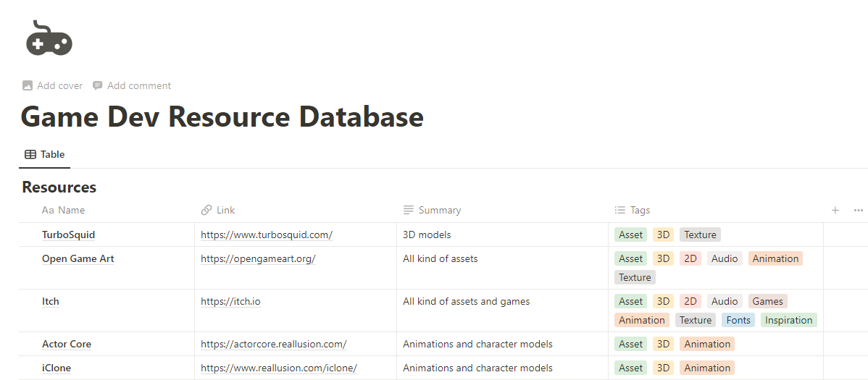868x380 pixels.
Task: Click the Texture tag in Open Game Art row
Action: [635, 278]
